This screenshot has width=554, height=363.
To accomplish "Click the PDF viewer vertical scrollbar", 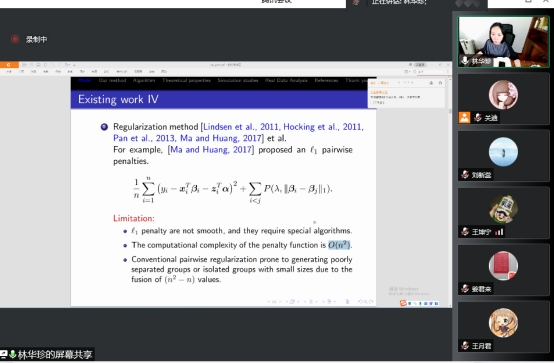I will (450, 191).
